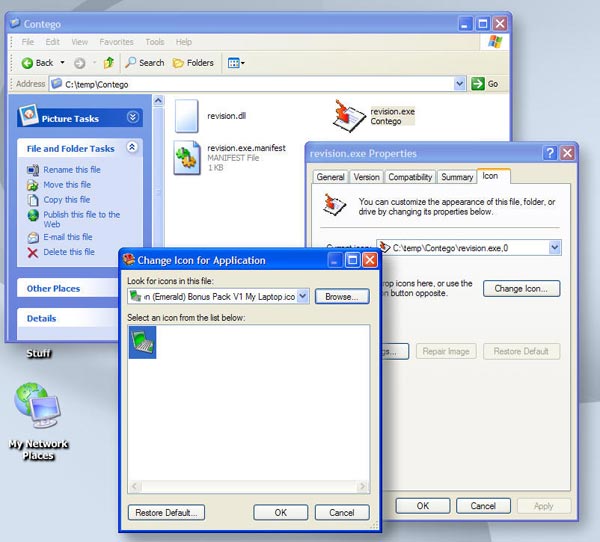Collapse the Picture Tasks panel
Screen dimensions: 600x542
(133, 118)
